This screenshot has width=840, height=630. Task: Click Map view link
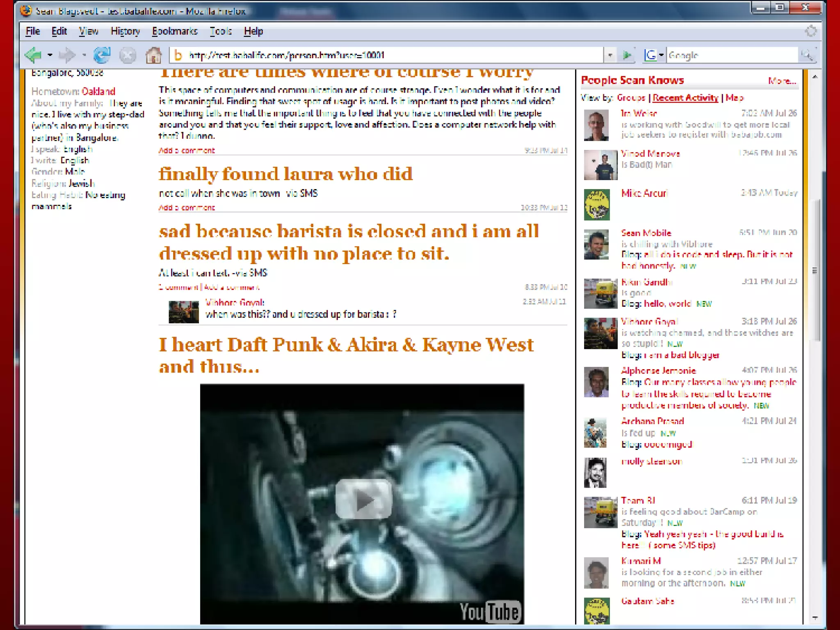(734, 98)
